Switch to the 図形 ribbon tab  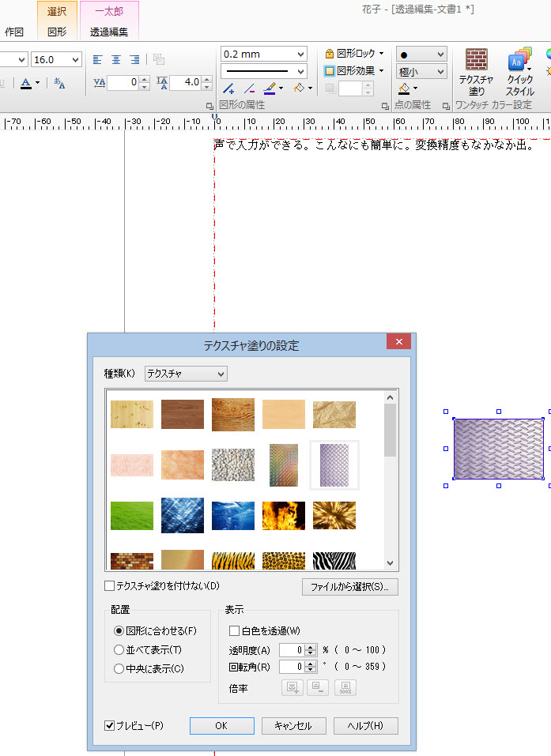coord(57,32)
